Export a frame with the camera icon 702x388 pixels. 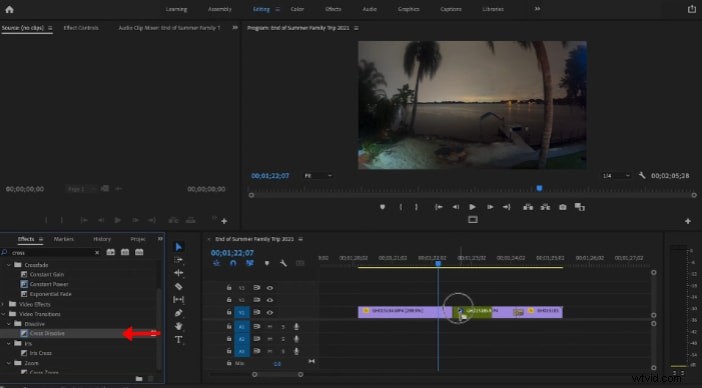tap(562, 207)
